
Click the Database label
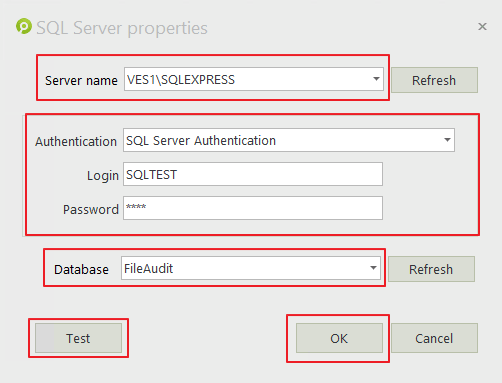coord(81,269)
